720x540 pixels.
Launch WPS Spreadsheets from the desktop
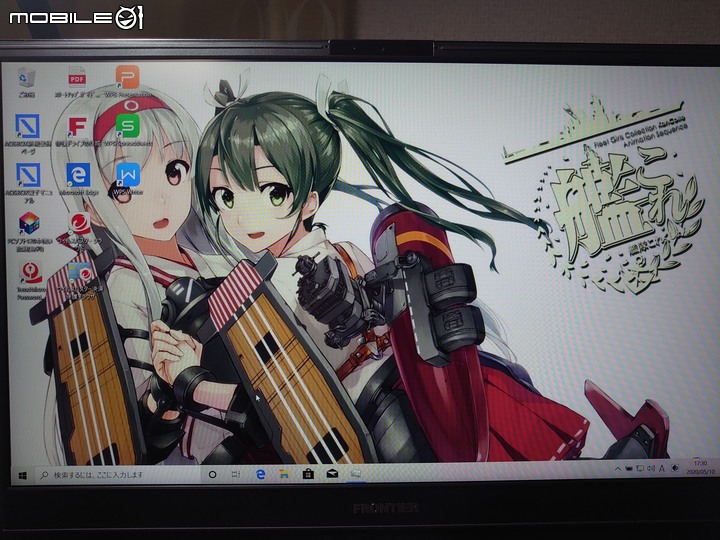point(128,131)
